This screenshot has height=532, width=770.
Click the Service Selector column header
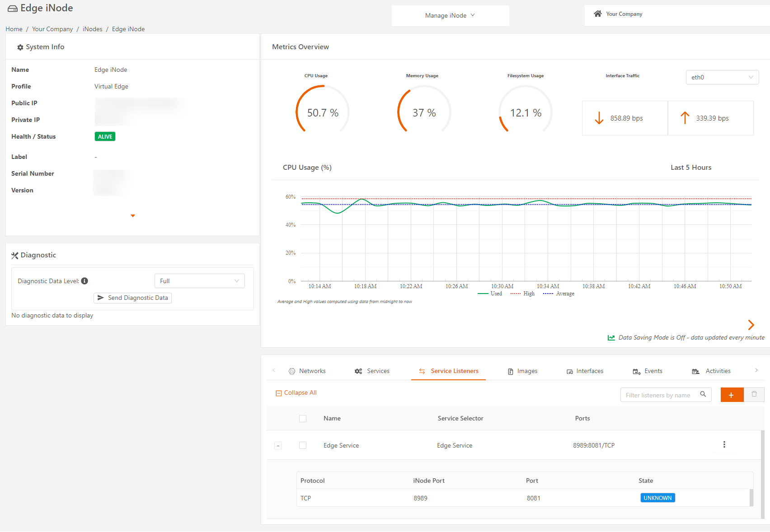pyautogui.click(x=460, y=419)
